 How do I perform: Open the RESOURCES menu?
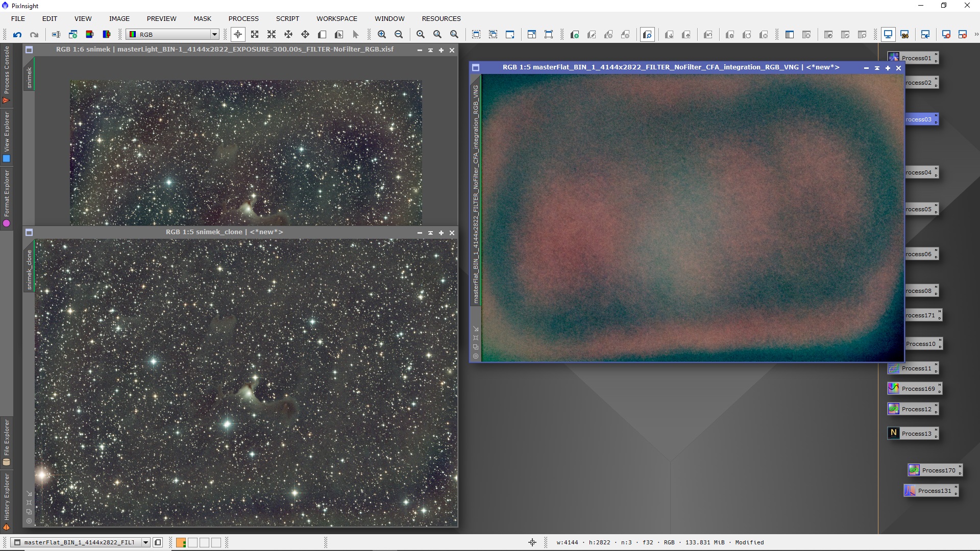pyautogui.click(x=441, y=18)
